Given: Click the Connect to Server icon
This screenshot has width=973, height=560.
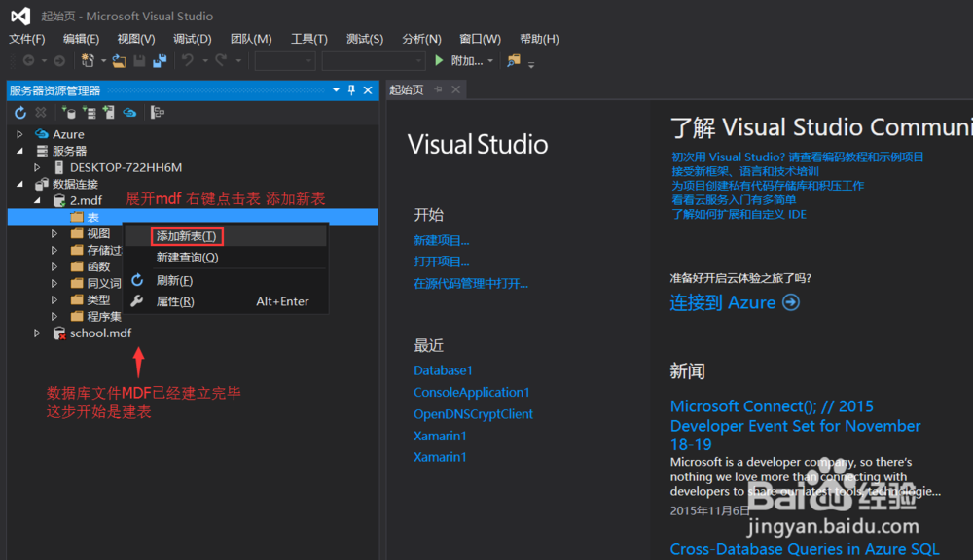Looking at the screenshot, I should pos(89,112).
